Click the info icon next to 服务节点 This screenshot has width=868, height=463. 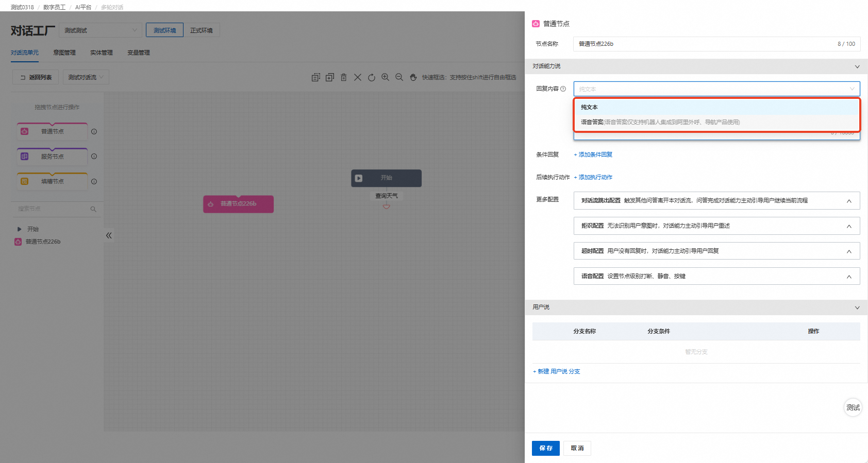pyautogui.click(x=94, y=156)
